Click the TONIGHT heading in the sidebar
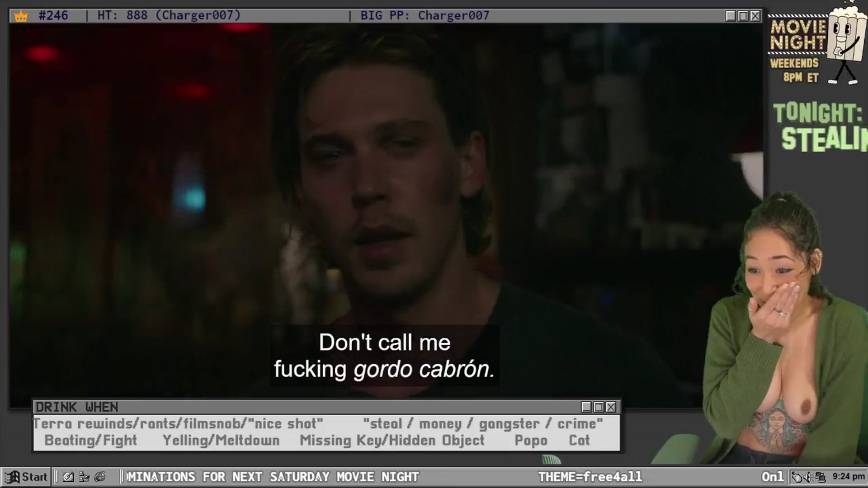The image size is (868, 488). point(818,113)
